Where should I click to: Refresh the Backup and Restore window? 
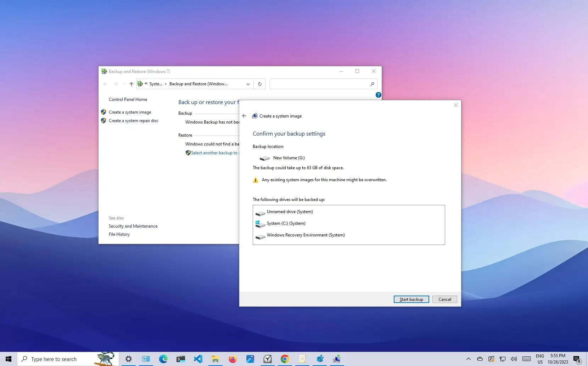click(260, 84)
